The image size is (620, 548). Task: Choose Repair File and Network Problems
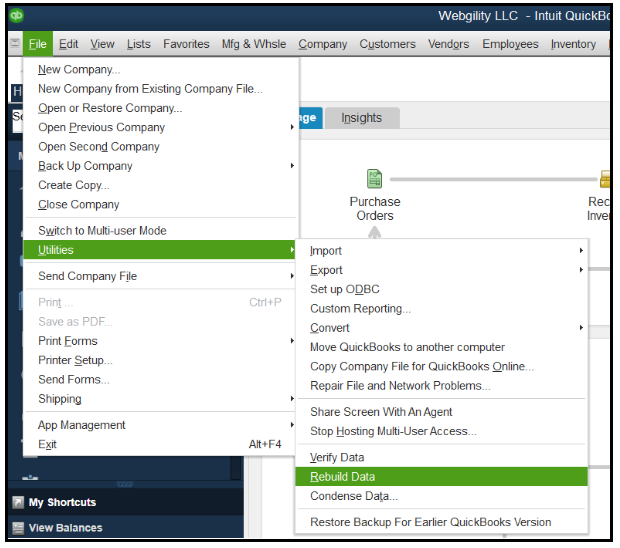[400, 386]
